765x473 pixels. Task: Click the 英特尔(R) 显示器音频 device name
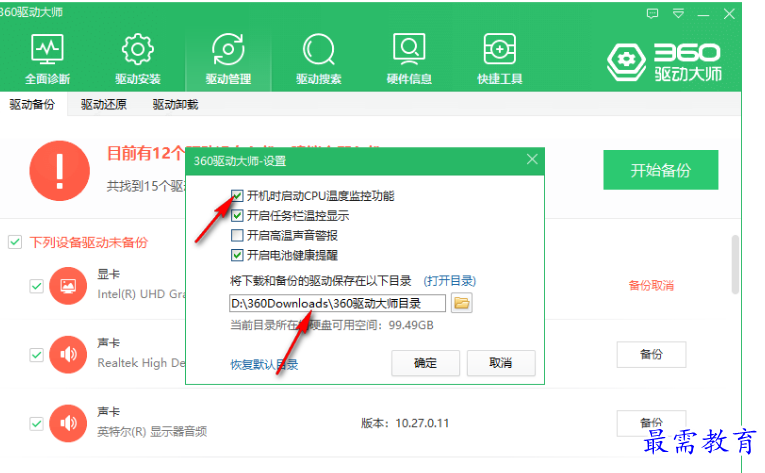point(152,432)
